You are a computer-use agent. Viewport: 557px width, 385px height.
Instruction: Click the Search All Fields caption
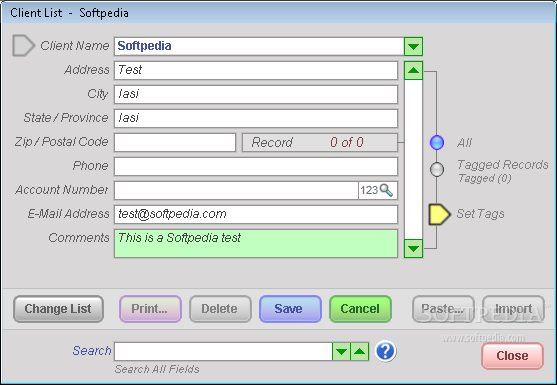[x=157, y=369]
